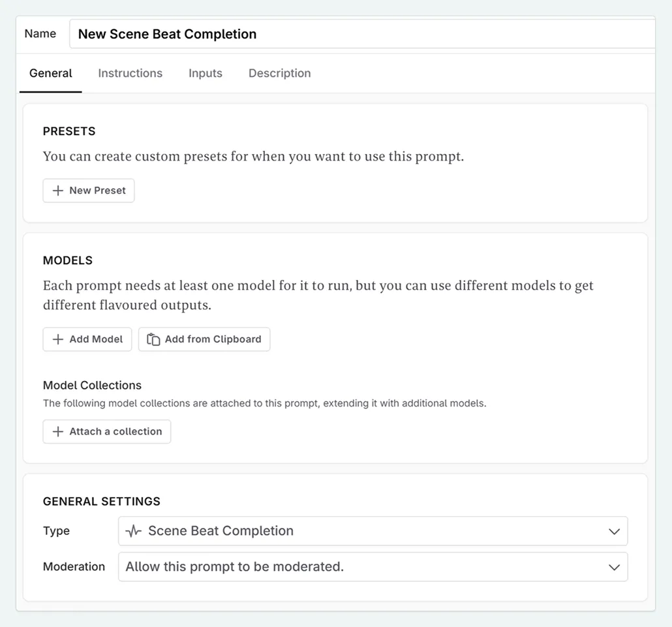
Task: Click the Name label beside the title field
Action: click(x=40, y=34)
